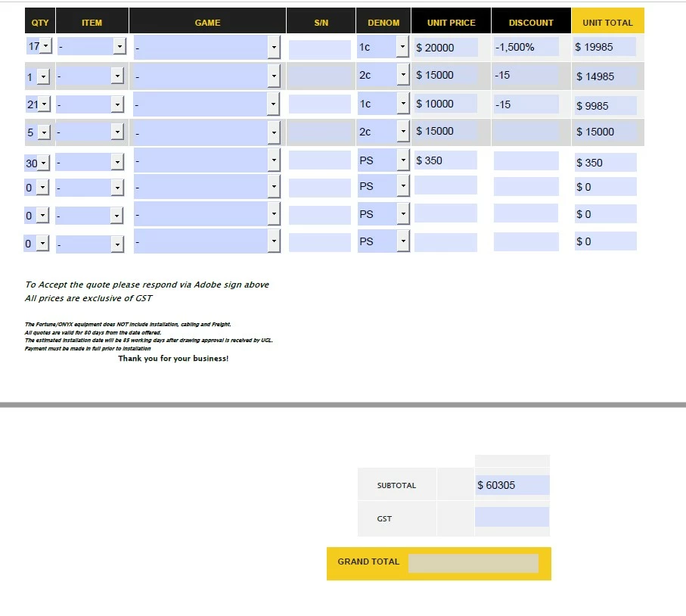Select the $ 350 unit total field

pyautogui.click(x=606, y=163)
